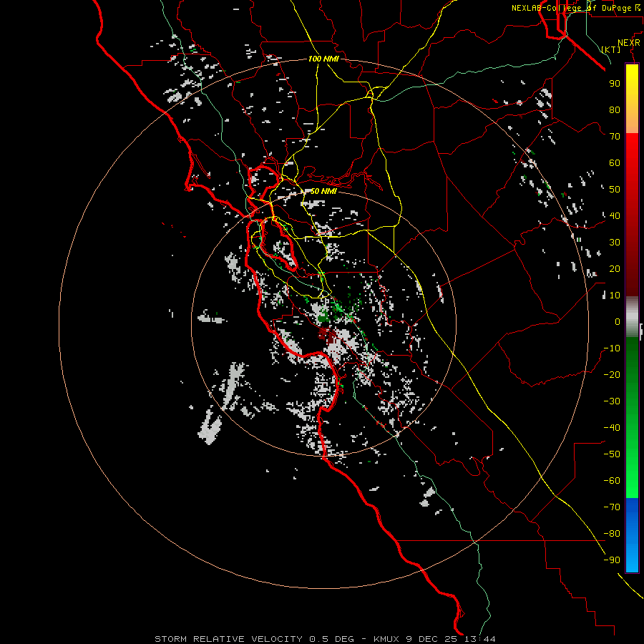644x644 pixels.
Task: Click the 9 DEC 25 date text
Action: point(432,639)
